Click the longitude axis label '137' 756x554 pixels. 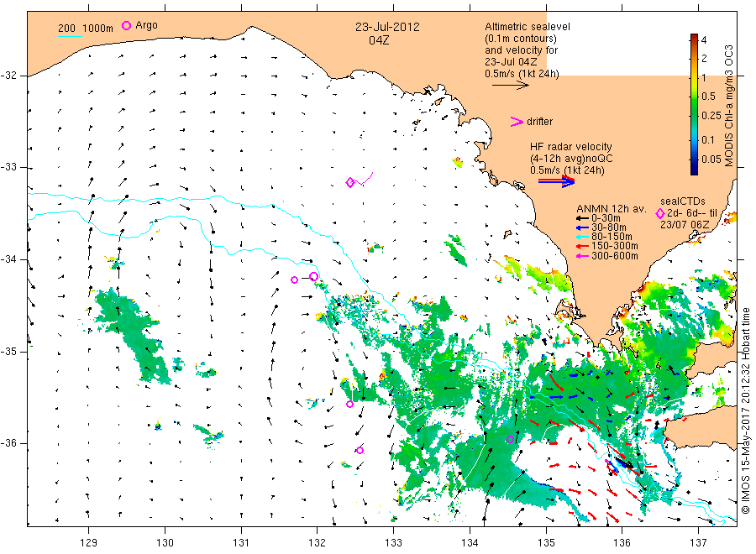[698, 543]
